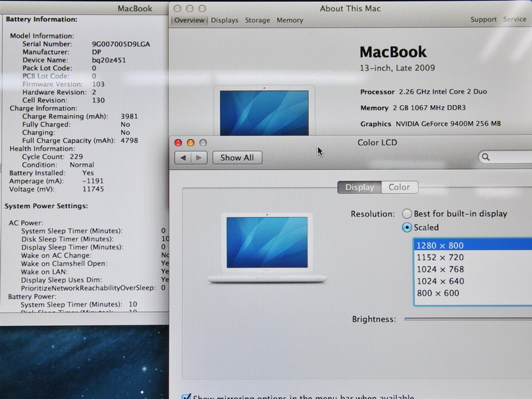Click the Condition value Normal

82,165
